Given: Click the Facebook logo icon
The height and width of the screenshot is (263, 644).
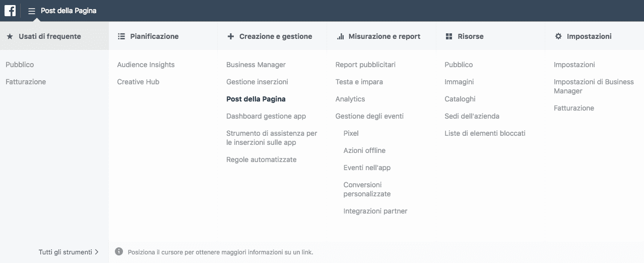Looking at the screenshot, I should click(x=10, y=10).
